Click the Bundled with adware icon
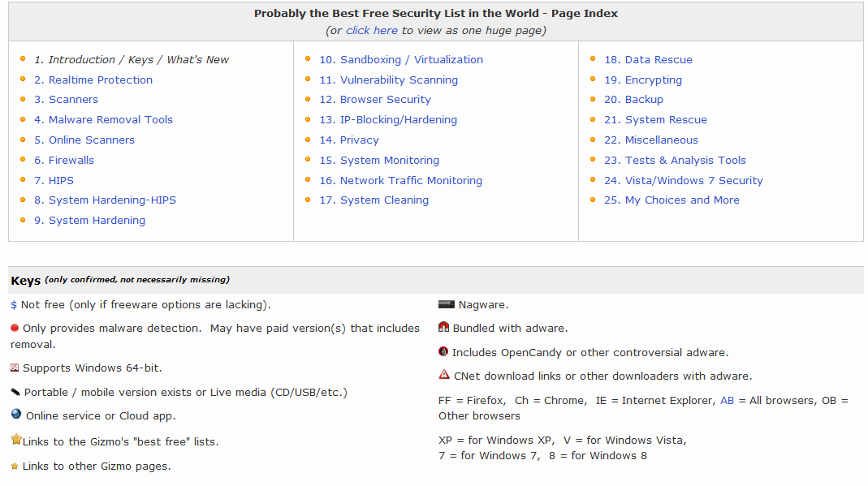Viewport: 868px width, 486px height. [443, 328]
